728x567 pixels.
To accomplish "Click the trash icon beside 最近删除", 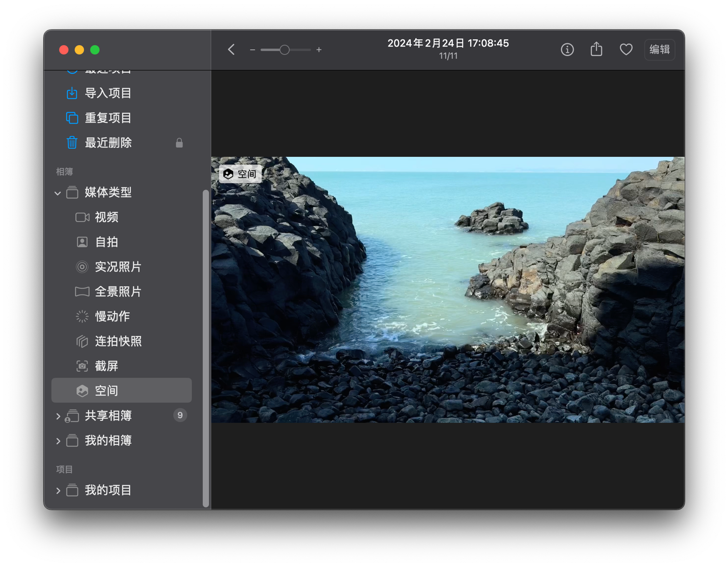I will click(x=72, y=143).
